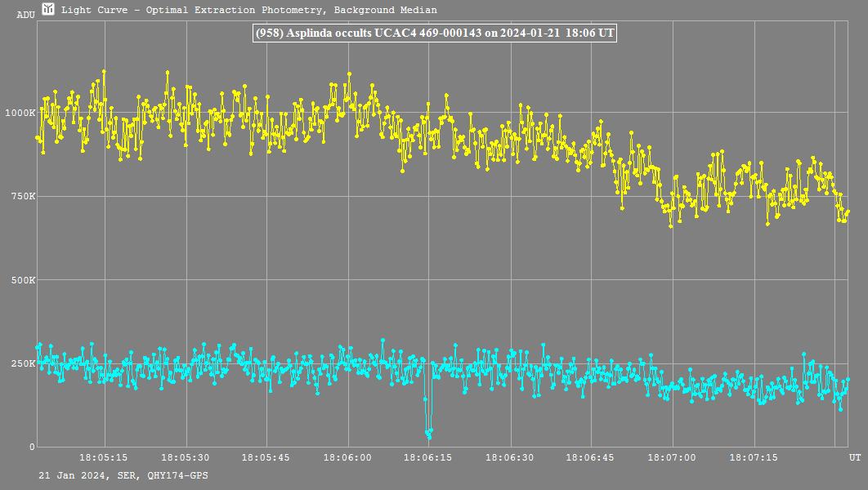Pick the 250K y-axis label

coord(23,363)
